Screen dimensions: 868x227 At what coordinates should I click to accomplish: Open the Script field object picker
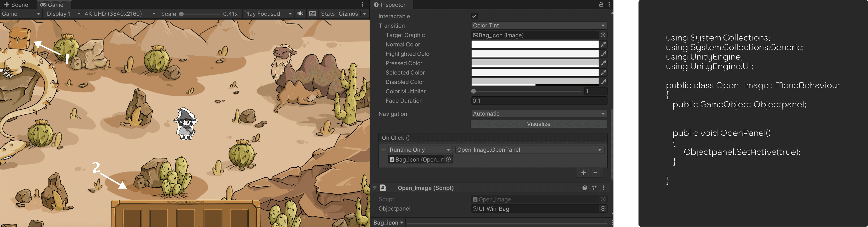coord(603,199)
